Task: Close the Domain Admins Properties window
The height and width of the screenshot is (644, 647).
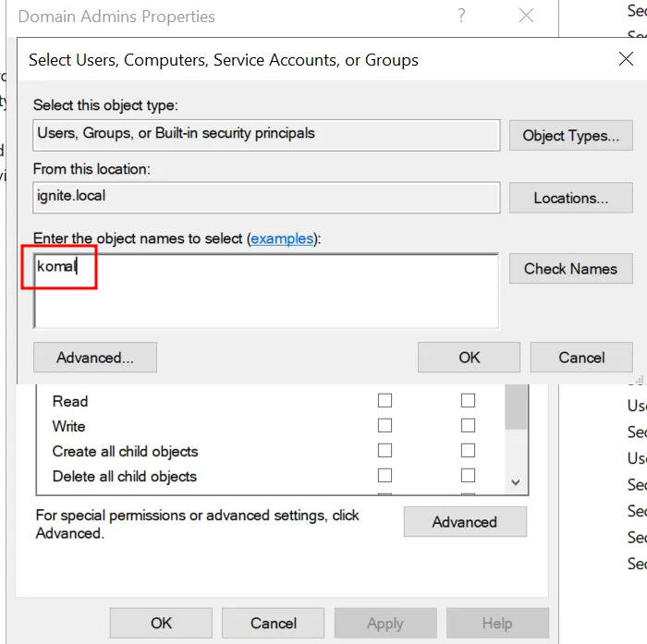Action: [x=526, y=16]
